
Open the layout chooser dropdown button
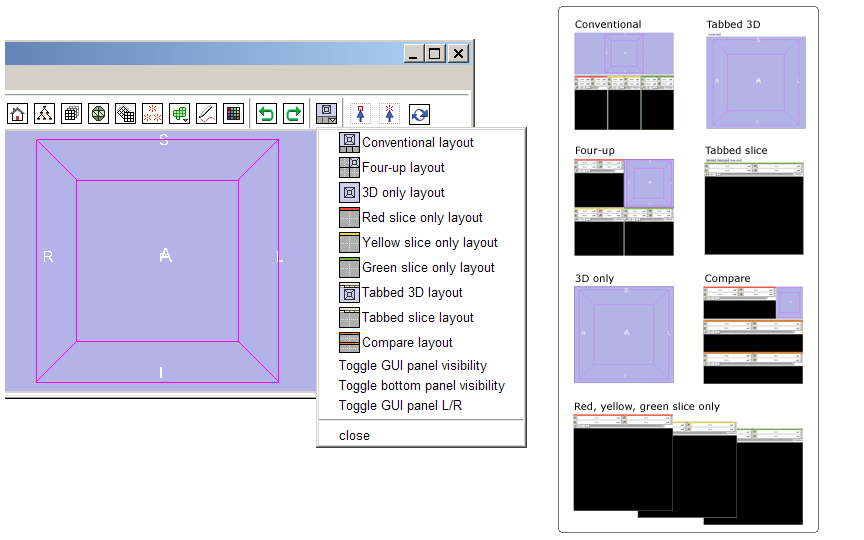327,114
